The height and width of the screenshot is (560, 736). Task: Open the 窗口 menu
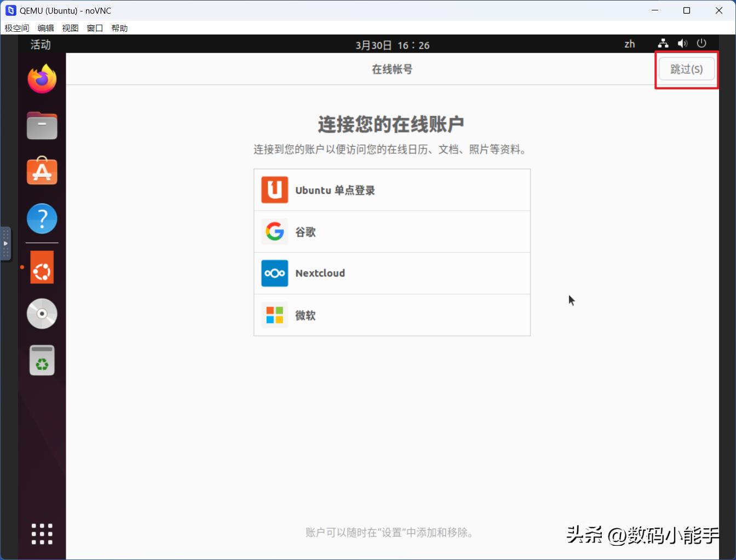pyautogui.click(x=95, y=28)
